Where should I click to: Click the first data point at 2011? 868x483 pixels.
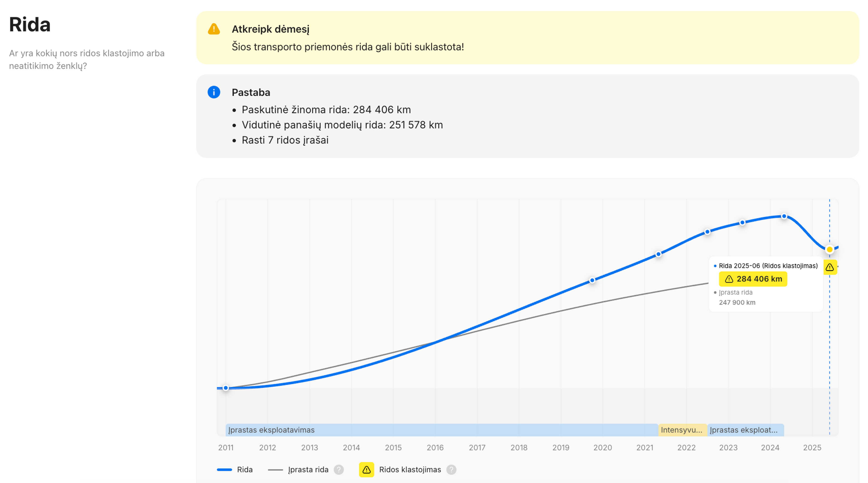click(226, 388)
